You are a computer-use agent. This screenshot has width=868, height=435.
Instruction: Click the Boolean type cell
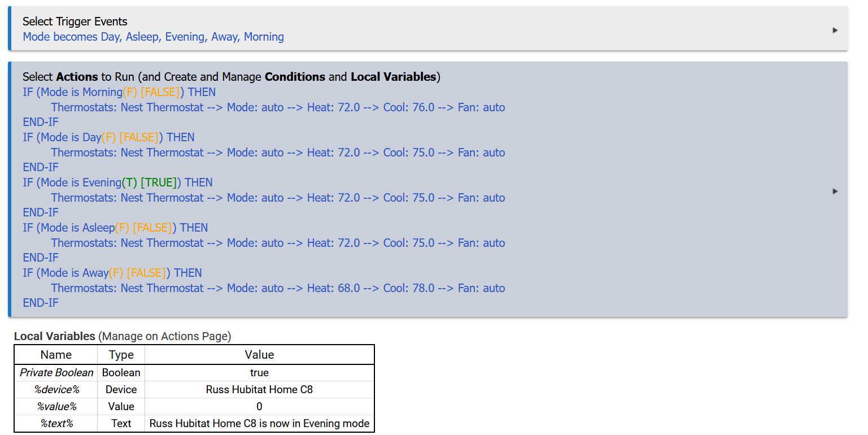point(121,373)
